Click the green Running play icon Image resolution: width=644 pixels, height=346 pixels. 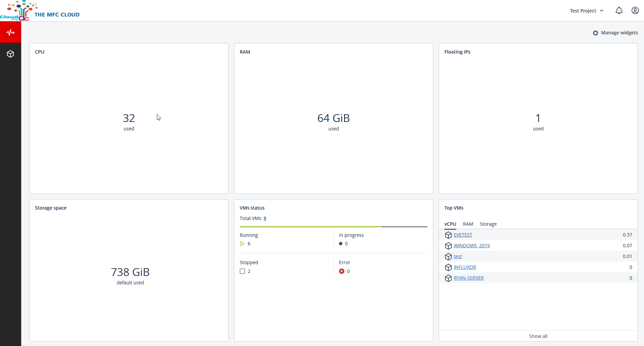pyautogui.click(x=242, y=244)
